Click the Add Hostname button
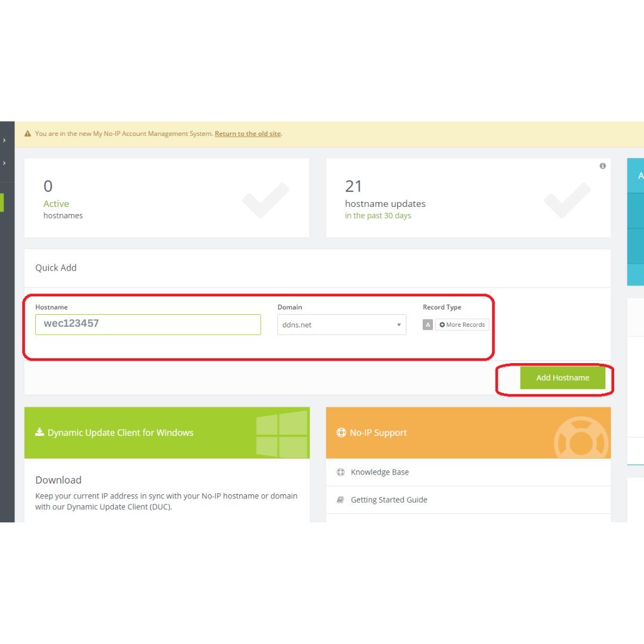The image size is (644, 644). click(562, 377)
